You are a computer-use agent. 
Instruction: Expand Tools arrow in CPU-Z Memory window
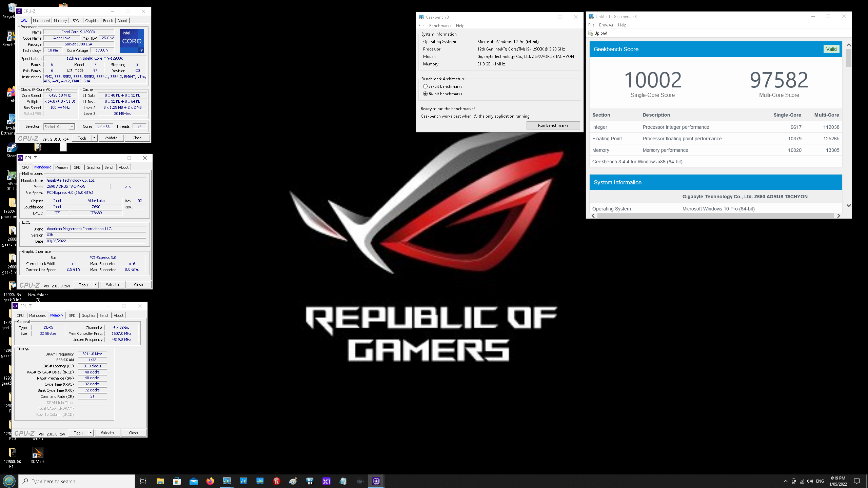(x=91, y=433)
